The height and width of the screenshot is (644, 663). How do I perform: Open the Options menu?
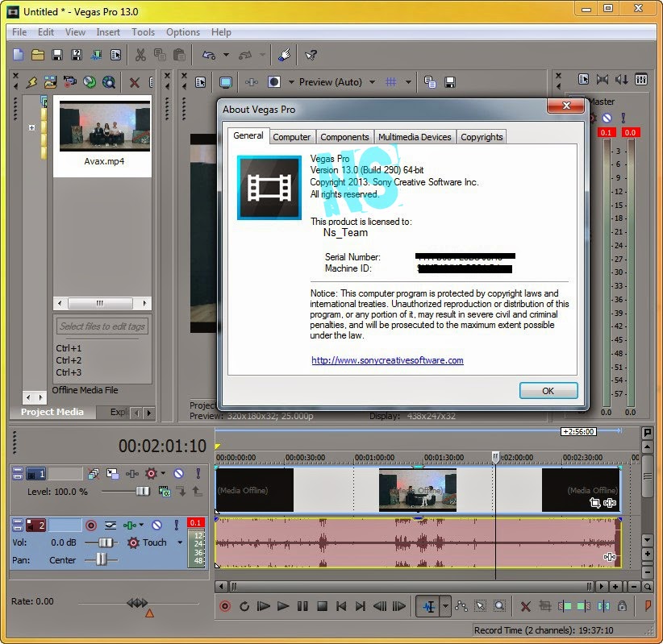[x=182, y=32]
